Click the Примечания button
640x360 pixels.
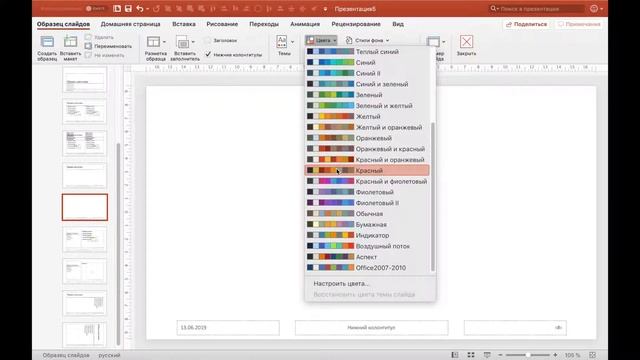click(x=579, y=24)
